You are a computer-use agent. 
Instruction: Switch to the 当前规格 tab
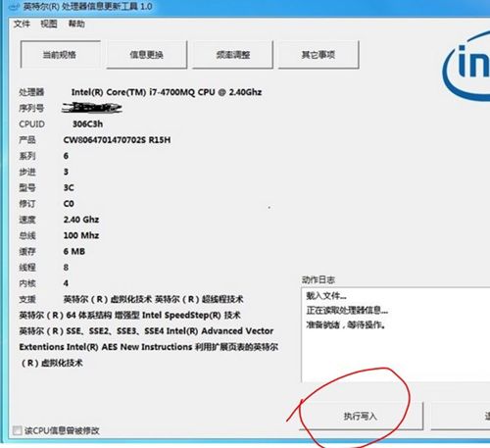(60, 55)
